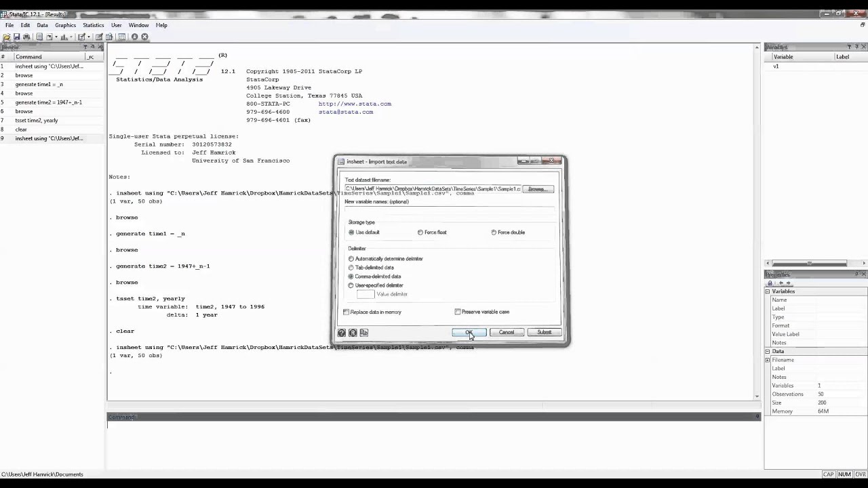Open the Variables Manager toolbar icon
Image resolution: width=868 pixels, height=488 pixels.
click(121, 37)
